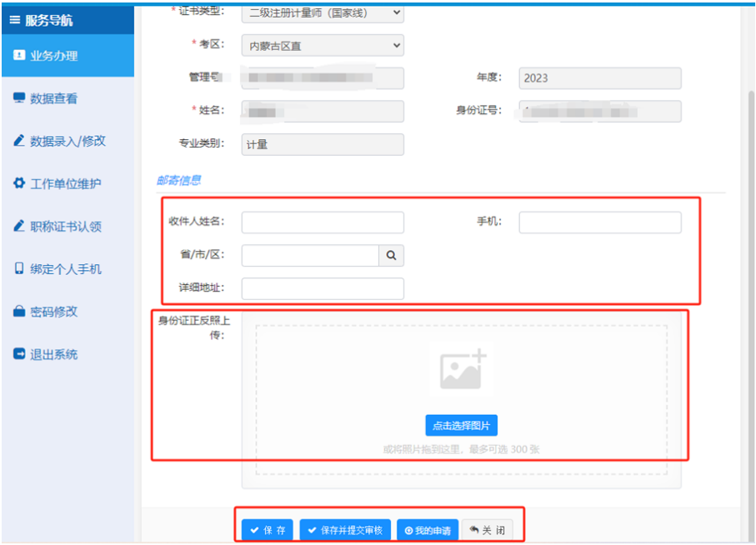Click the 退出系统 exit icon

[x=18, y=354]
